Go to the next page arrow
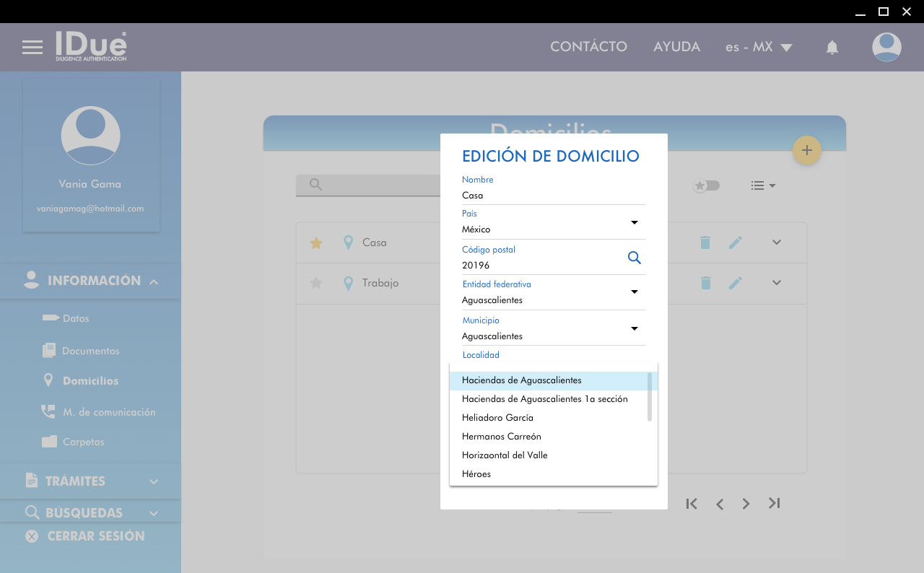The height and width of the screenshot is (573, 924). pyautogui.click(x=746, y=504)
